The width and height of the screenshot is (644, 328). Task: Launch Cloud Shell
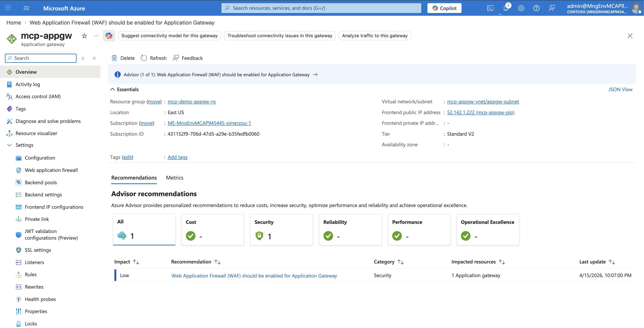(490, 8)
